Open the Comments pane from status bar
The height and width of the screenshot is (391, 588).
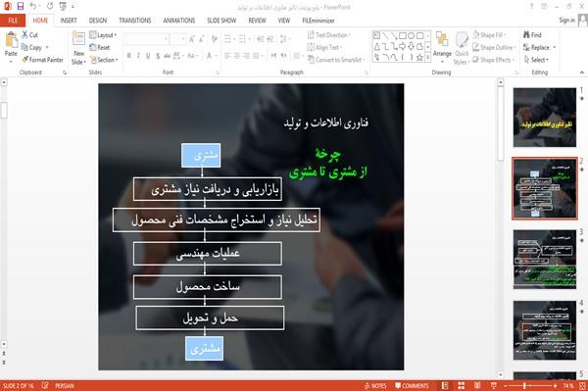coord(412,386)
